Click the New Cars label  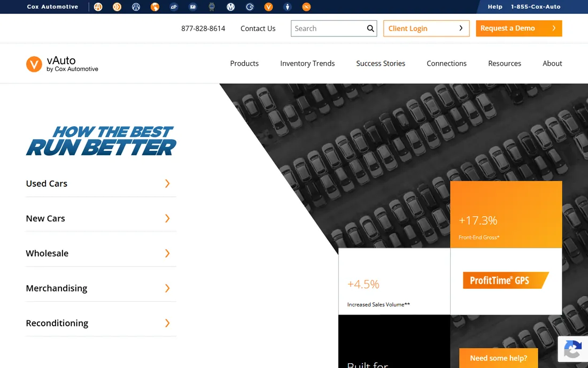point(45,218)
